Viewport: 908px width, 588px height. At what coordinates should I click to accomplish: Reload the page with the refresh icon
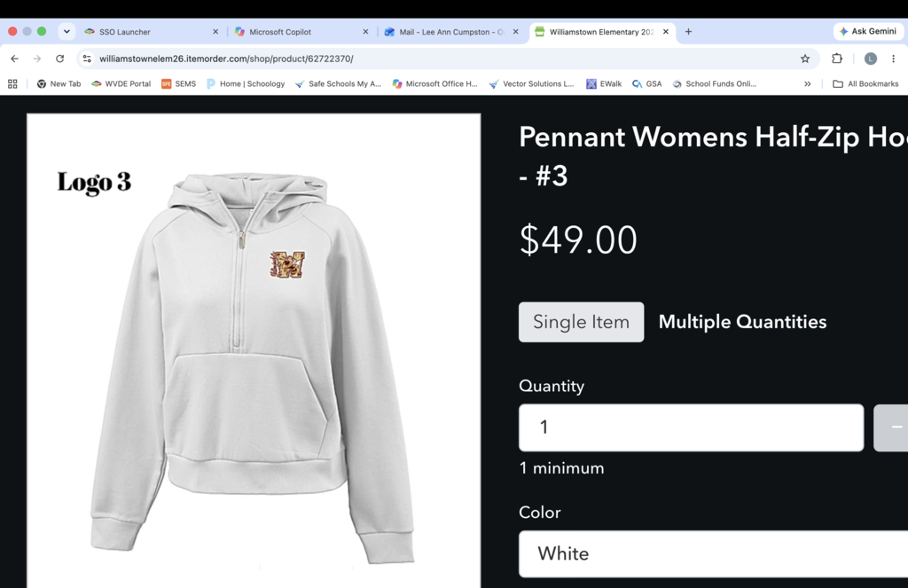point(59,59)
